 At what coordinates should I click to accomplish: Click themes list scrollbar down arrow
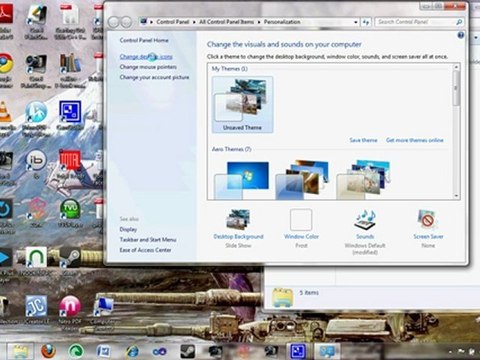pos(456,196)
